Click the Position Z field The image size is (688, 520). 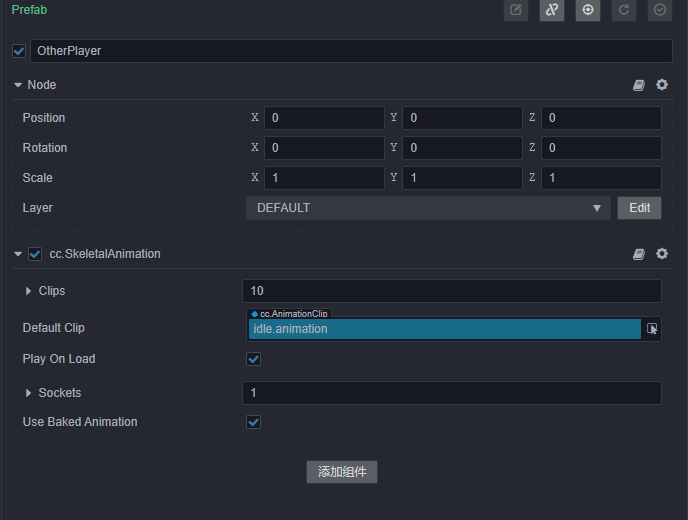(601, 118)
